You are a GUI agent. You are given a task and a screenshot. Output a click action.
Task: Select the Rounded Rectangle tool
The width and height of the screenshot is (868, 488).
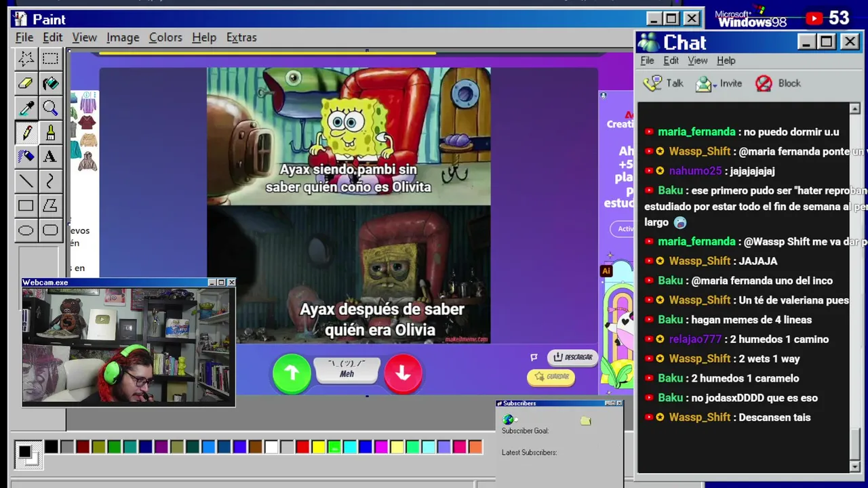click(50, 230)
